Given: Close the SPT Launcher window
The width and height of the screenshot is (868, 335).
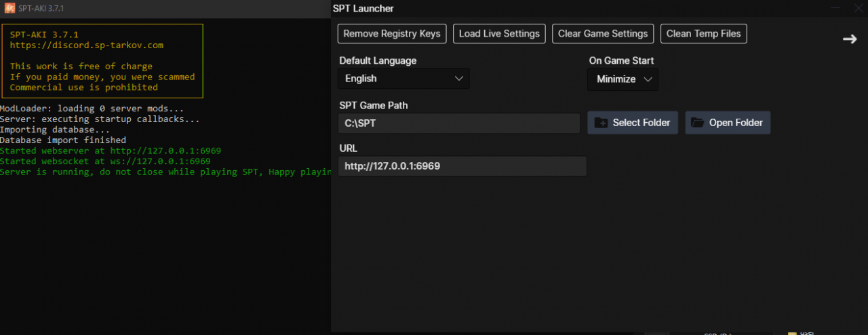Looking at the screenshot, I should point(857,8).
